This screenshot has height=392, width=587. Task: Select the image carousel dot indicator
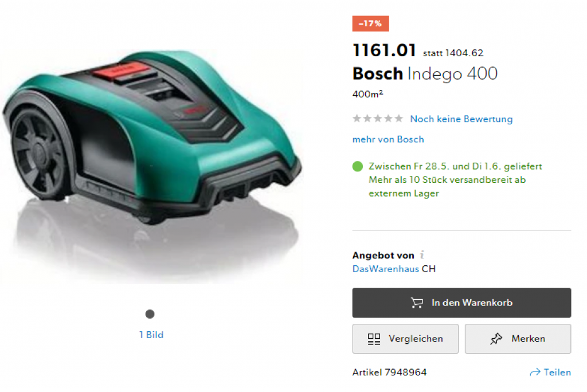150,313
